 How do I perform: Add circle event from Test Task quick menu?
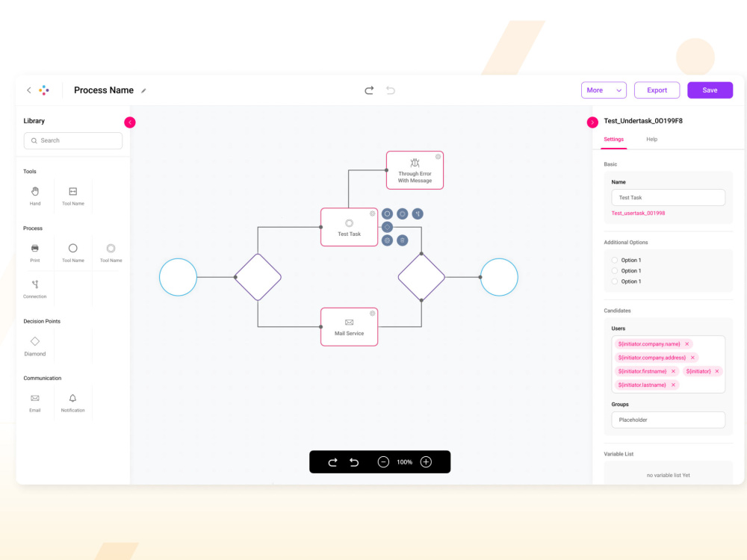(387, 214)
